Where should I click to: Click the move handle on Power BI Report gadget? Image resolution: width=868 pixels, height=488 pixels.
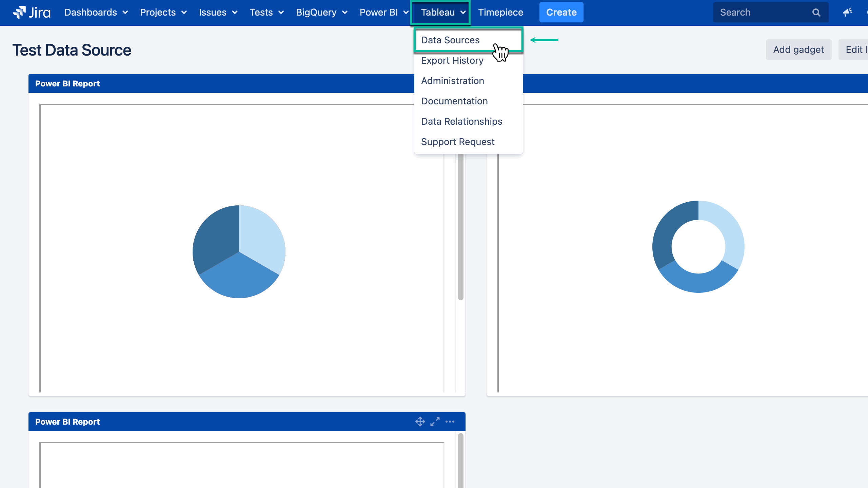click(x=420, y=421)
